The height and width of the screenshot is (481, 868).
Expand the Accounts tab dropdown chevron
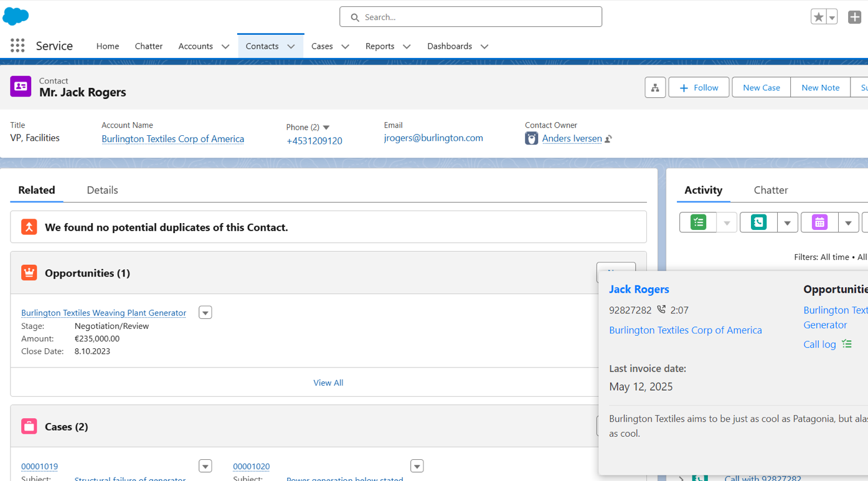pos(225,47)
